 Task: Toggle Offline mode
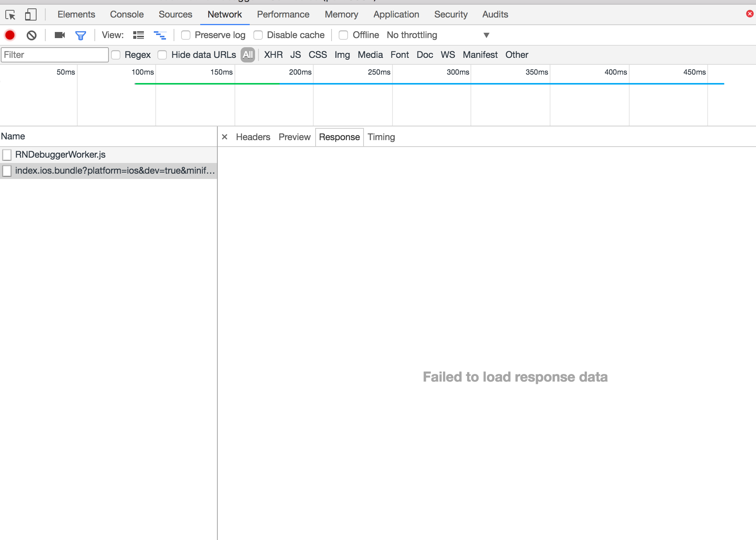pyautogui.click(x=343, y=35)
